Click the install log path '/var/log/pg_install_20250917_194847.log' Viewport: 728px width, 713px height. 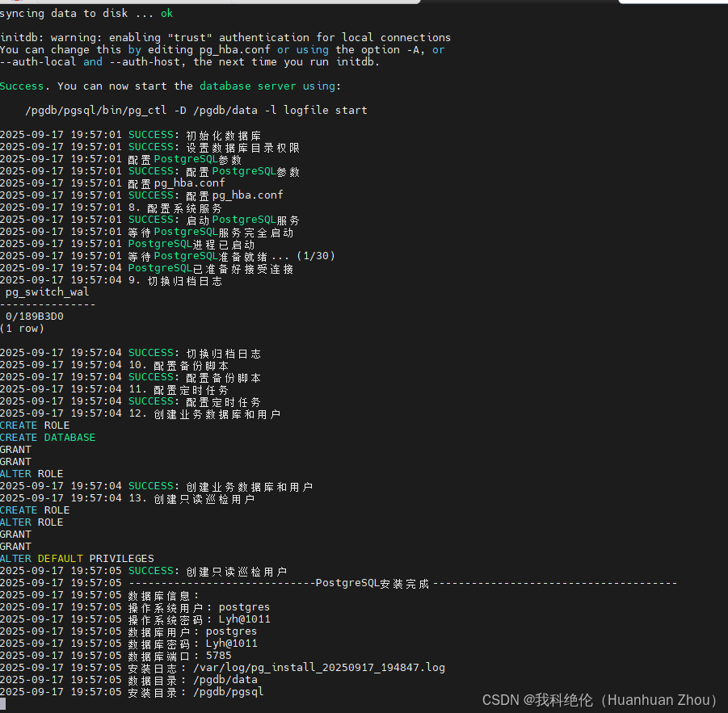[x=319, y=668]
